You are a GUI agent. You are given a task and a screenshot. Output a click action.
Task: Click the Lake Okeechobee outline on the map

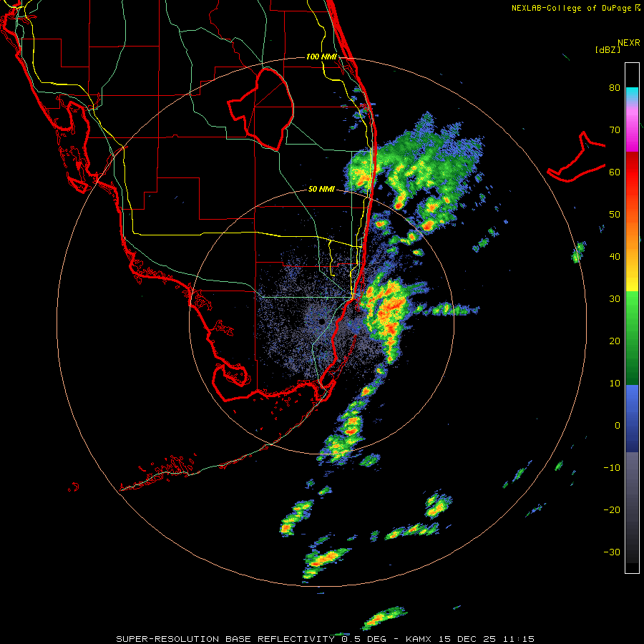pos(261,109)
